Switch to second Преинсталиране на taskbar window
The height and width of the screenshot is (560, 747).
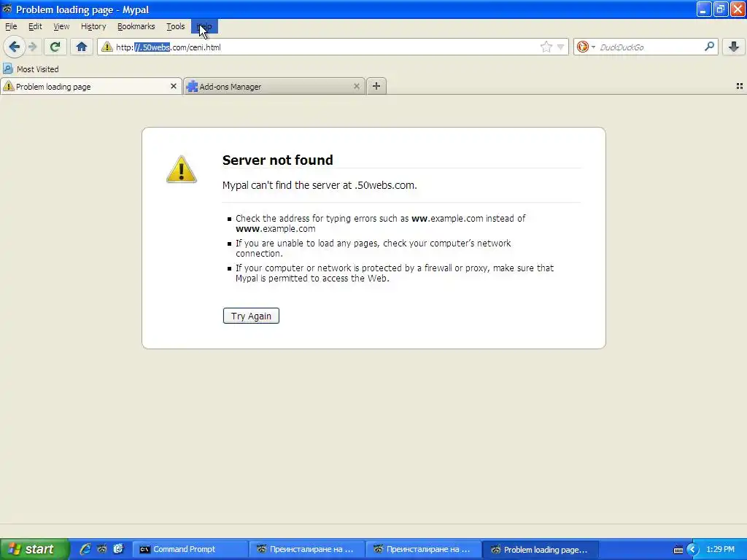(423, 550)
